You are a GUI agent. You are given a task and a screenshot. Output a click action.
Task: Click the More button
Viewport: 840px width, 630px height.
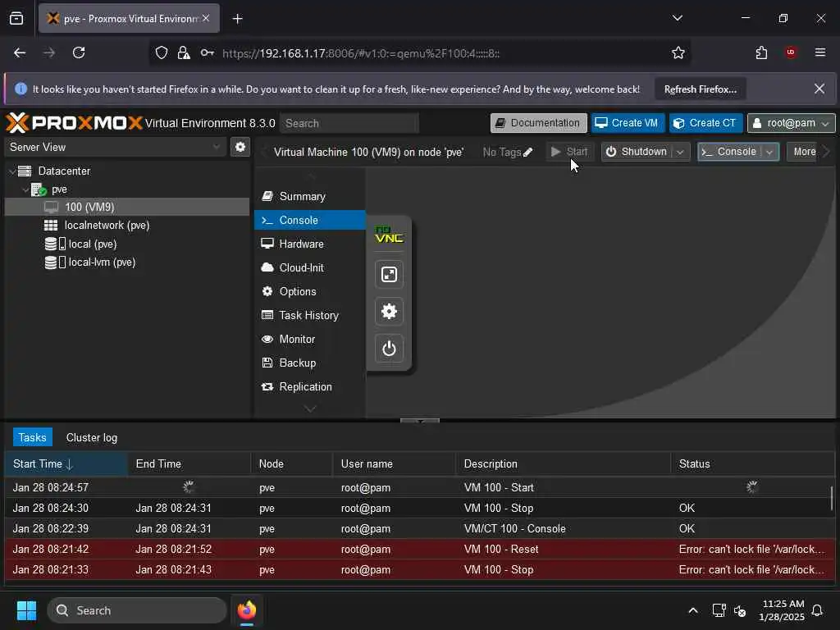(804, 152)
